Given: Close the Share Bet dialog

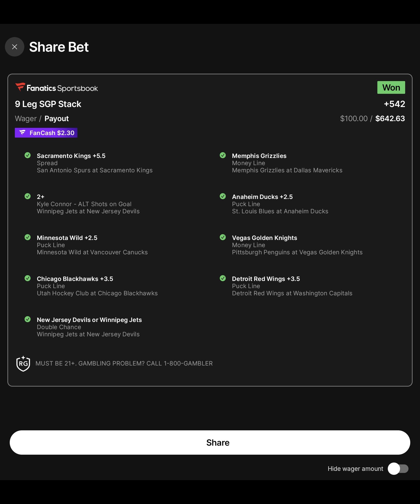Looking at the screenshot, I should (14, 47).
